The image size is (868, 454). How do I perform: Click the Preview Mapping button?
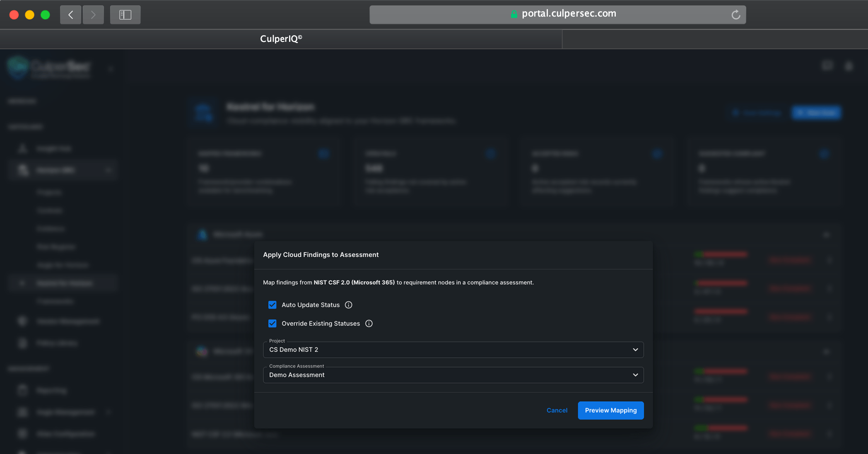pos(611,411)
